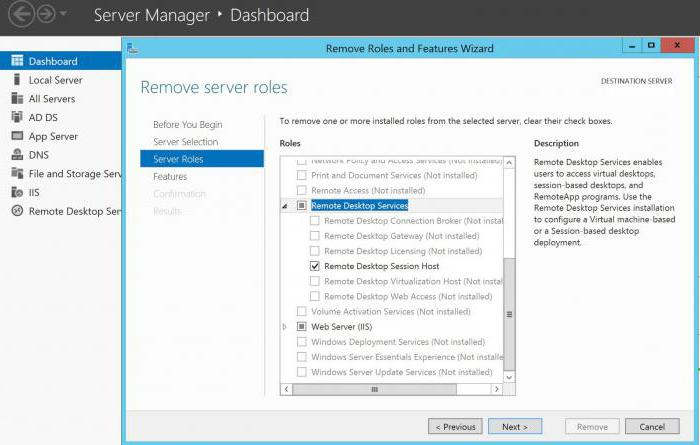Viewport: 700px width, 445px height.
Task: Click the Remote Access checkbox
Action: click(302, 190)
